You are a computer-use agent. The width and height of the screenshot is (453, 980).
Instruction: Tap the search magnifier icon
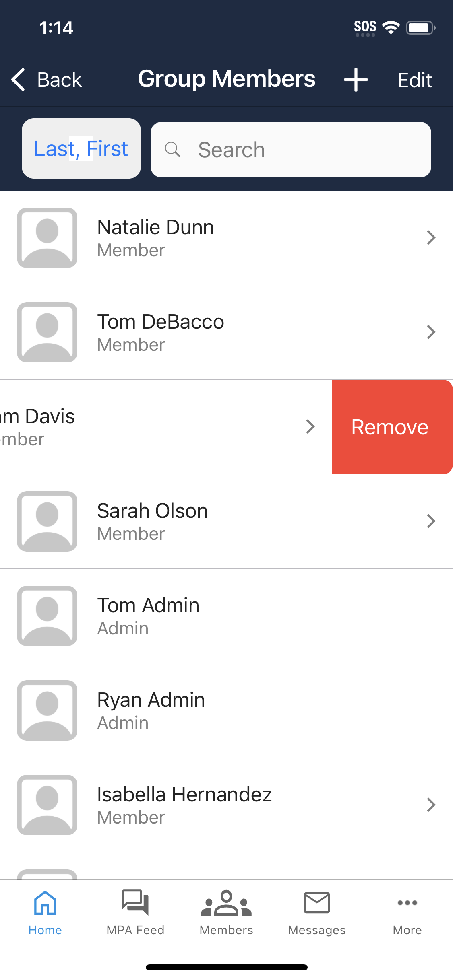pos(172,150)
